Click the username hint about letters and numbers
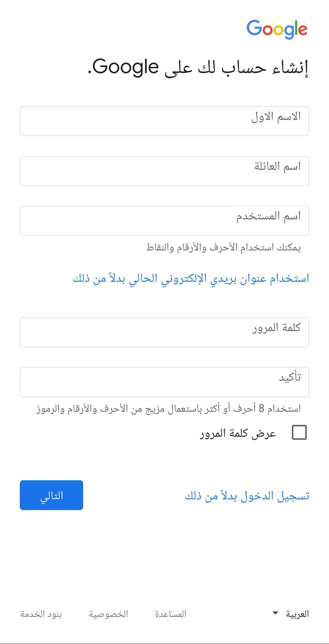 coord(223,247)
